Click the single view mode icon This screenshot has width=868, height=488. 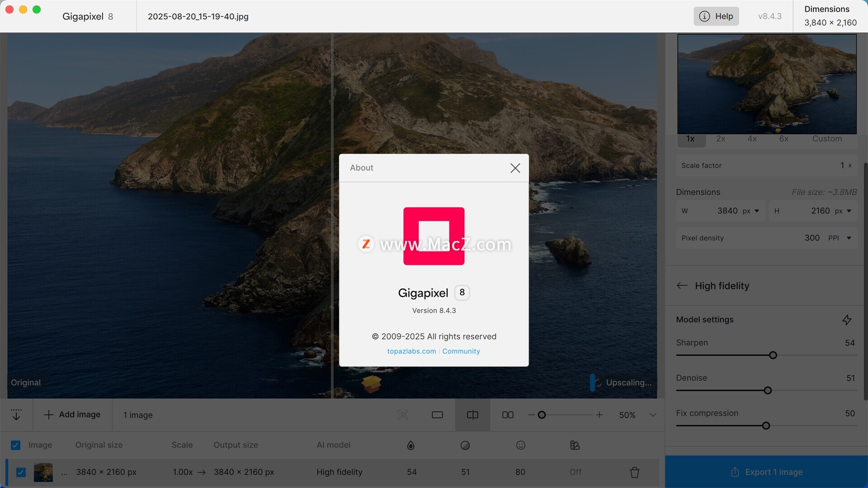(x=437, y=415)
